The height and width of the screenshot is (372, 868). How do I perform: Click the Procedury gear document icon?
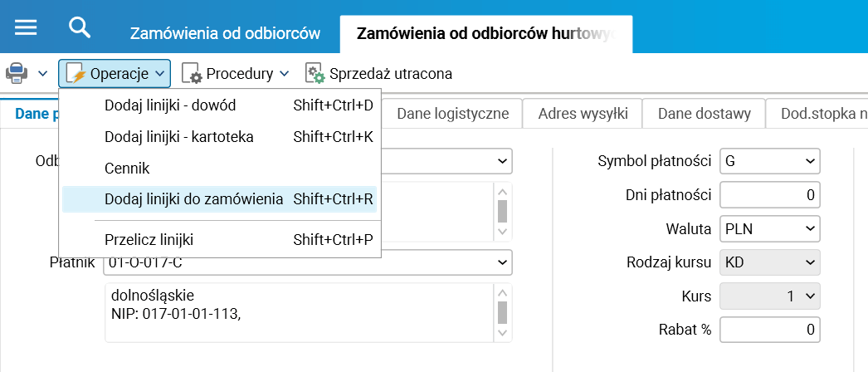192,74
